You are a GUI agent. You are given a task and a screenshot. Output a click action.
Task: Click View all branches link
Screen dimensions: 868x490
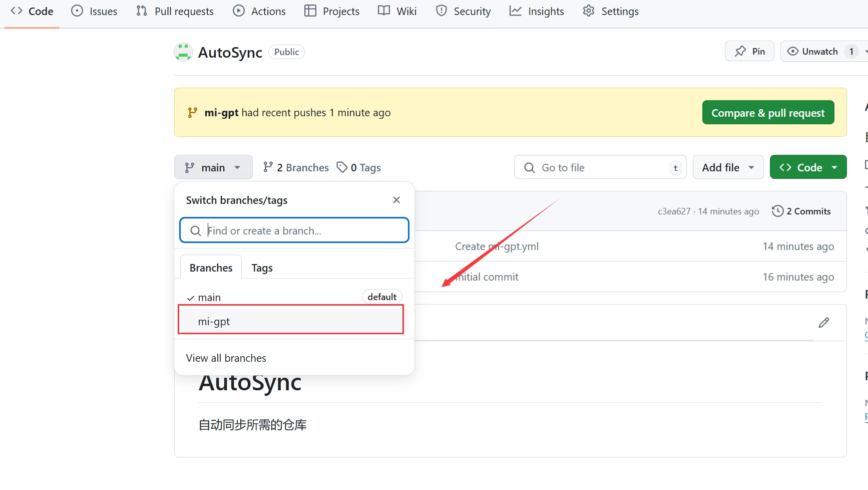(x=226, y=358)
